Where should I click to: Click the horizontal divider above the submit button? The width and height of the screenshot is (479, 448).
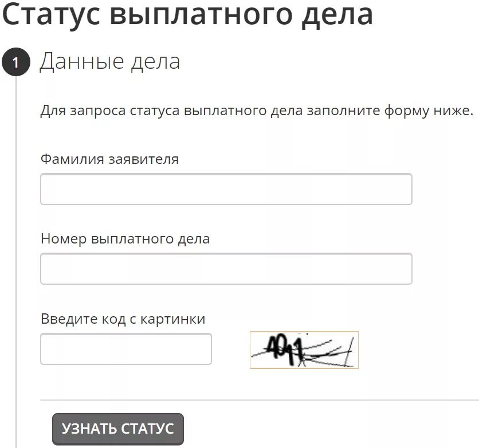[x=260, y=399]
